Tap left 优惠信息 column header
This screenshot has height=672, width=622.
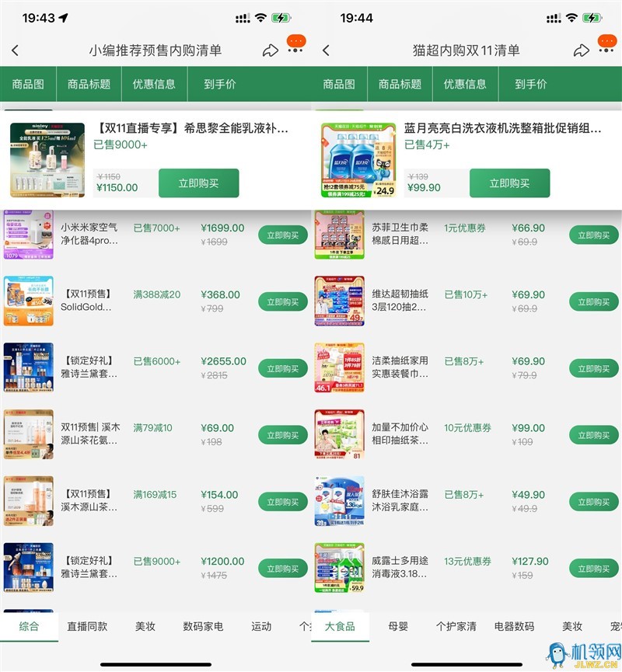(155, 84)
